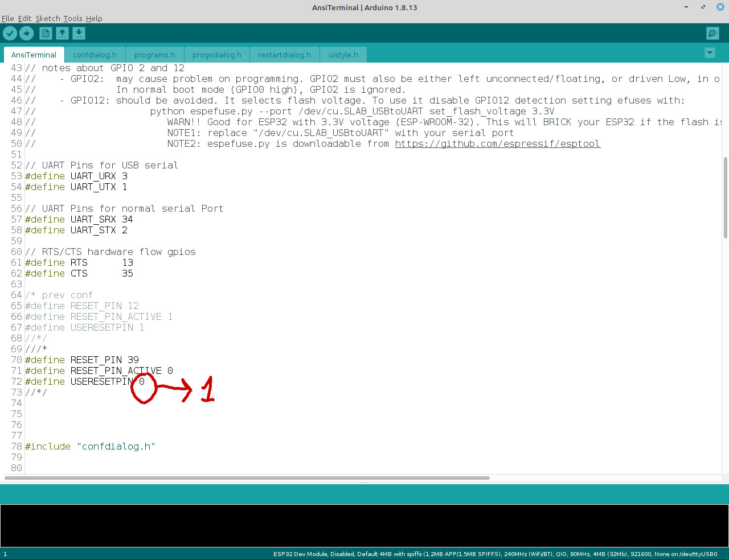Switch to the uistyle.h tab
The image size is (729, 560).
343,55
